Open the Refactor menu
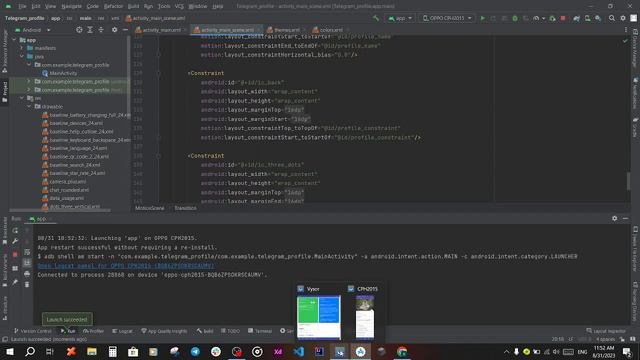The image size is (640, 360). (x=113, y=6)
